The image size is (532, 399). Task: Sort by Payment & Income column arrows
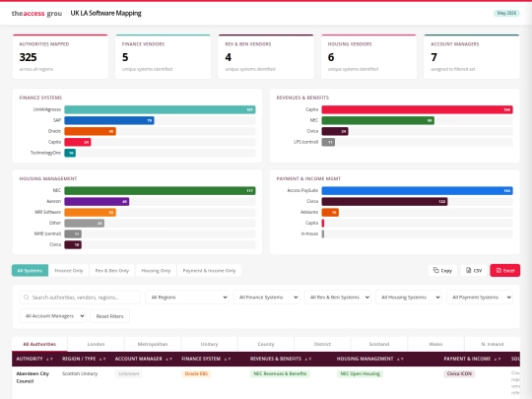[498, 359]
